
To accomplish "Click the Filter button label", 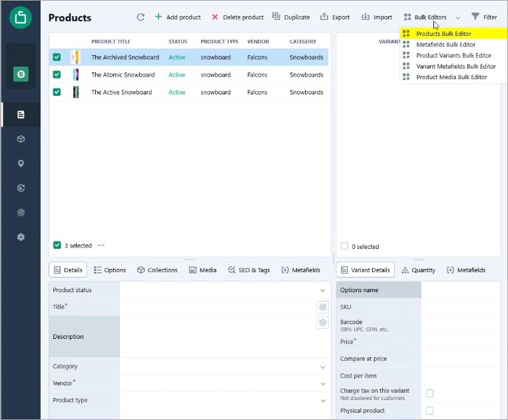I will click(490, 17).
